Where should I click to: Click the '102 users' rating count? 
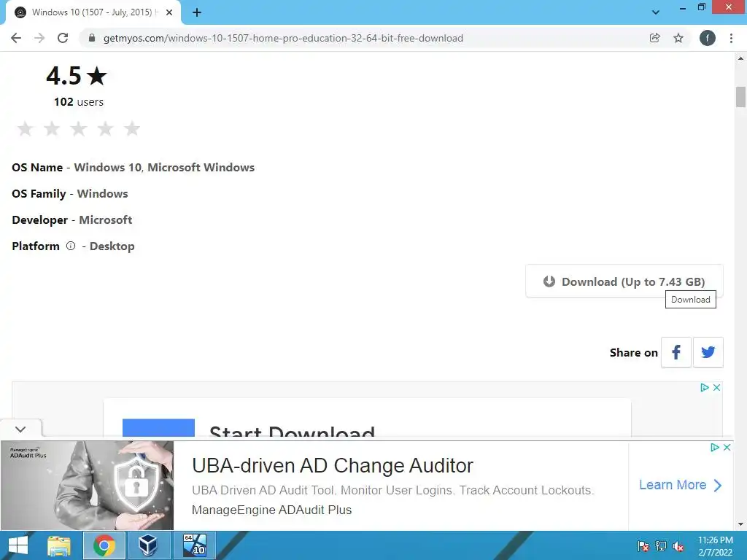[x=79, y=102]
